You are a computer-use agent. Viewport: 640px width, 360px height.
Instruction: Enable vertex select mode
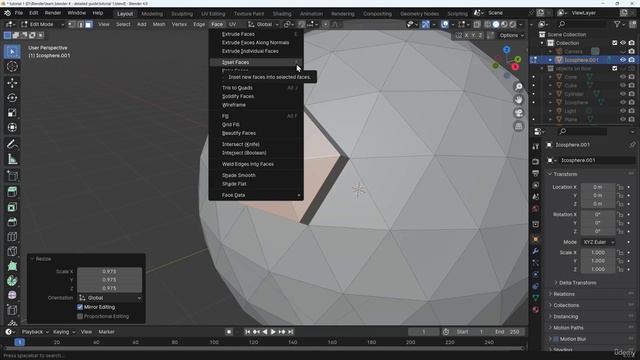click(x=72, y=24)
